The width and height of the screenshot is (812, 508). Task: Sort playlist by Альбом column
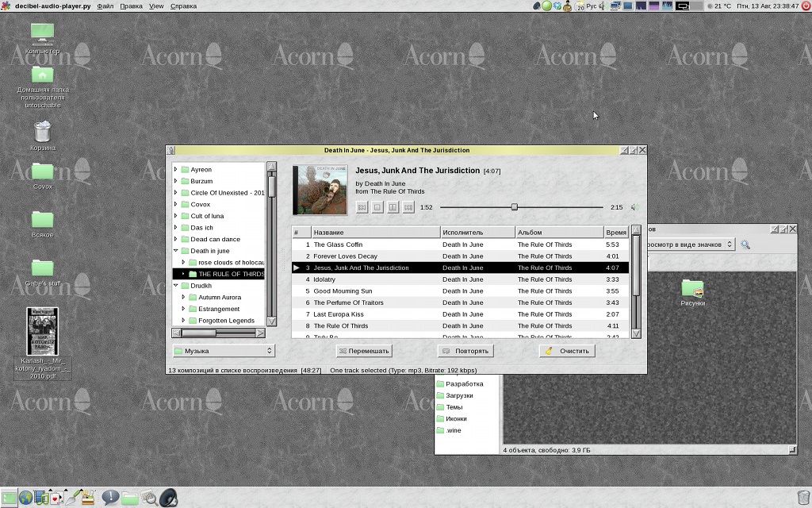click(559, 233)
